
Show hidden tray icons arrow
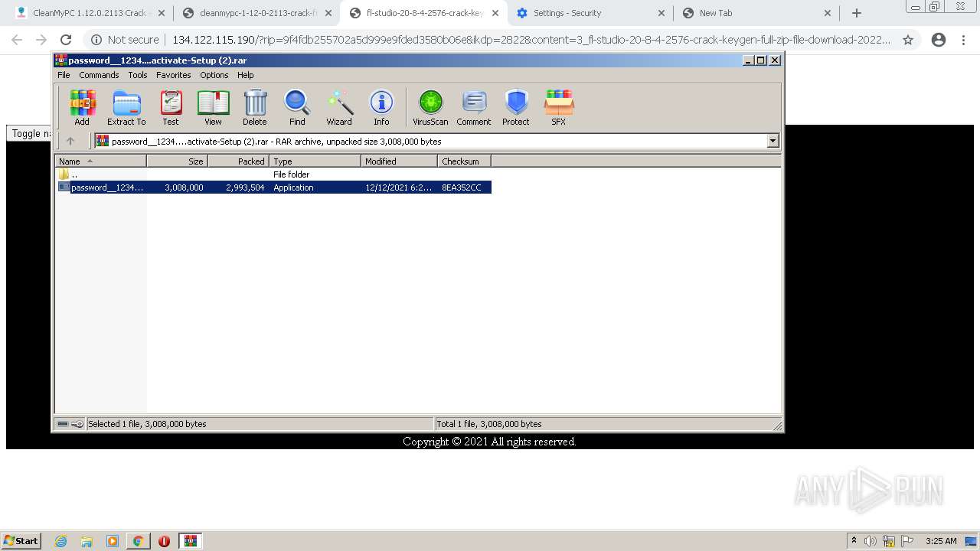(x=854, y=541)
